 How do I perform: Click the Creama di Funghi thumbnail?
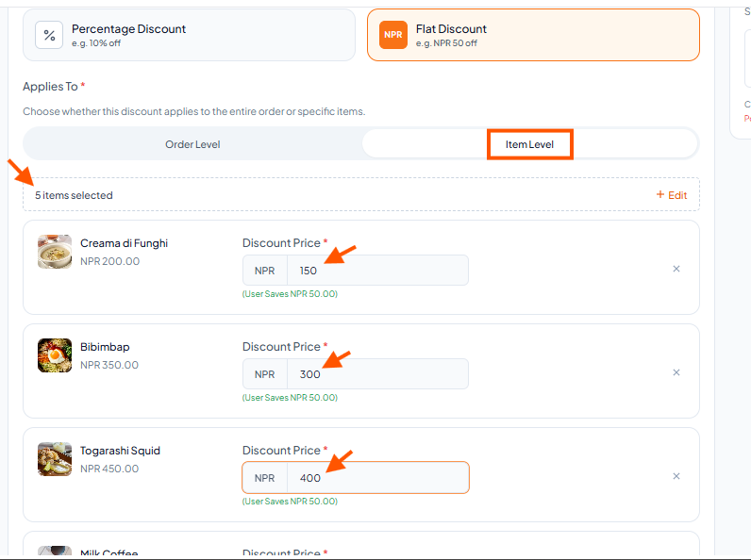coord(55,252)
